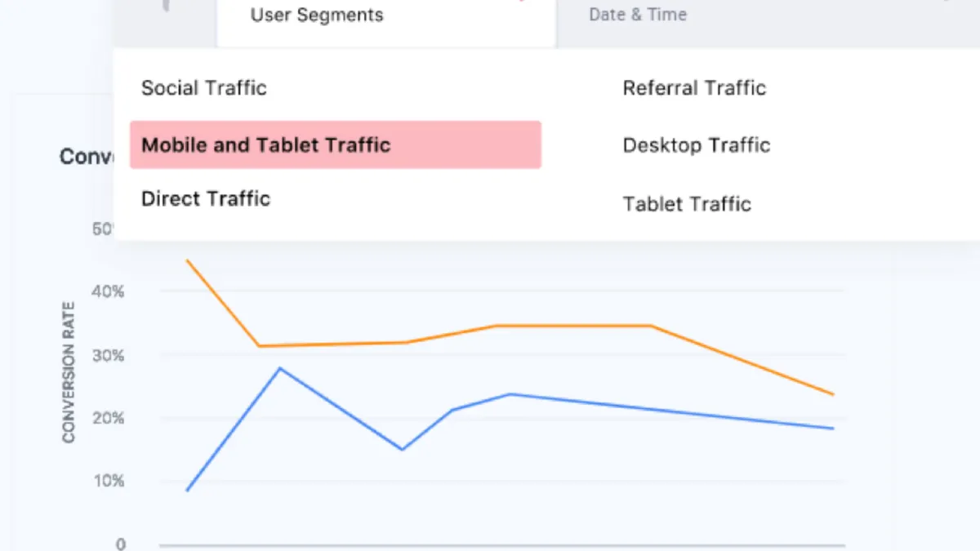Expand the Date & Time dropdown arrow
980x551 pixels.
[x=944, y=2]
